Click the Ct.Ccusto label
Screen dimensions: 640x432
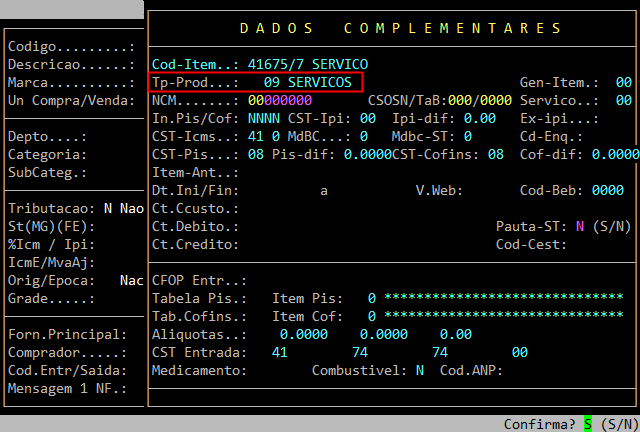(x=195, y=208)
